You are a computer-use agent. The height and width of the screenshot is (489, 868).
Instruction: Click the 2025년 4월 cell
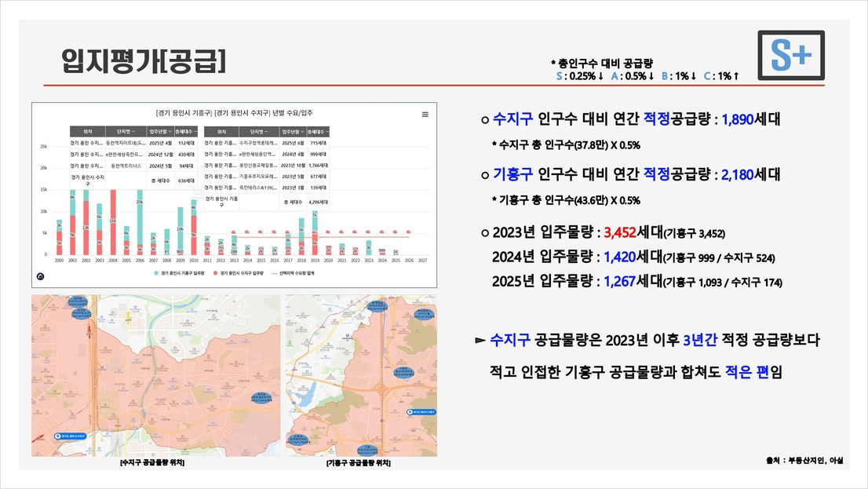pyautogui.click(x=161, y=143)
